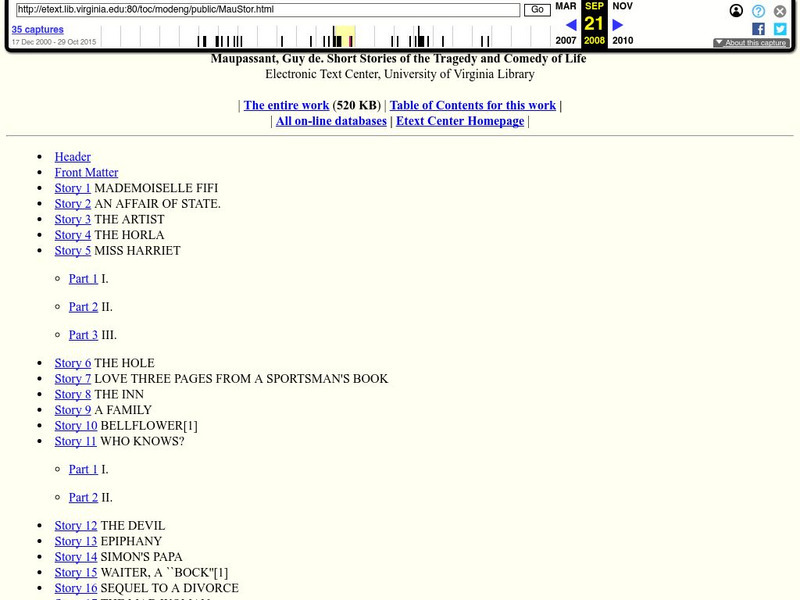
Task: Open Story 2 An Affair of State
Action: (72, 204)
